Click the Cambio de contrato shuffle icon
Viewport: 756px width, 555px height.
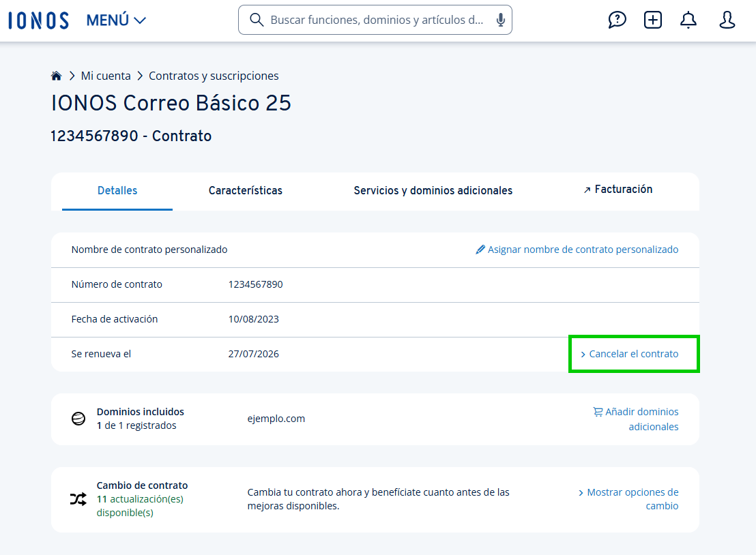(78, 499)
